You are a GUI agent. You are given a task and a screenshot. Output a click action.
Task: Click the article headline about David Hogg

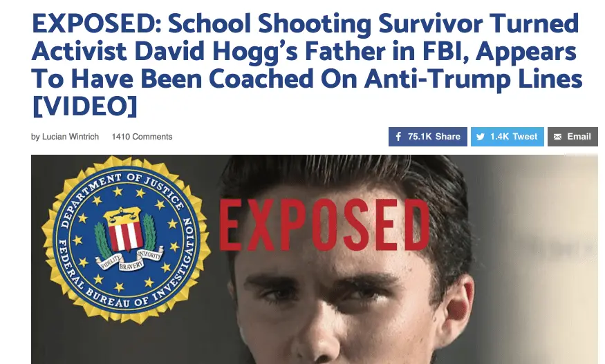tap(307, 64)
